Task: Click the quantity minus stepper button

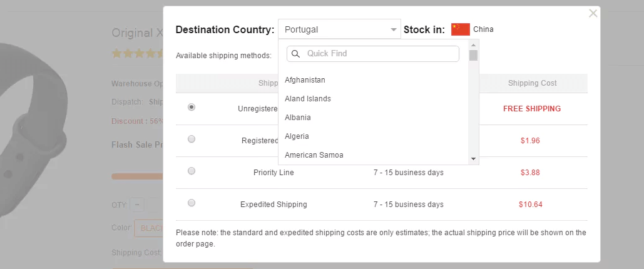Action: pyautogui.click(x=138, y=205)
